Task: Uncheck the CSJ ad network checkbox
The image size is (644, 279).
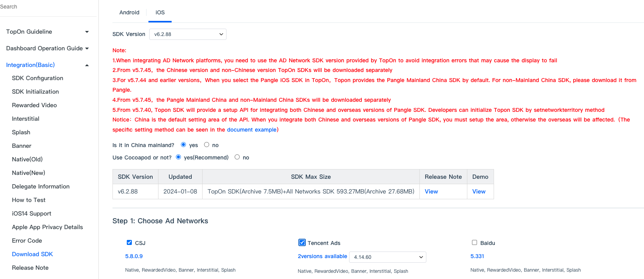Action: [x=129, y=243]
